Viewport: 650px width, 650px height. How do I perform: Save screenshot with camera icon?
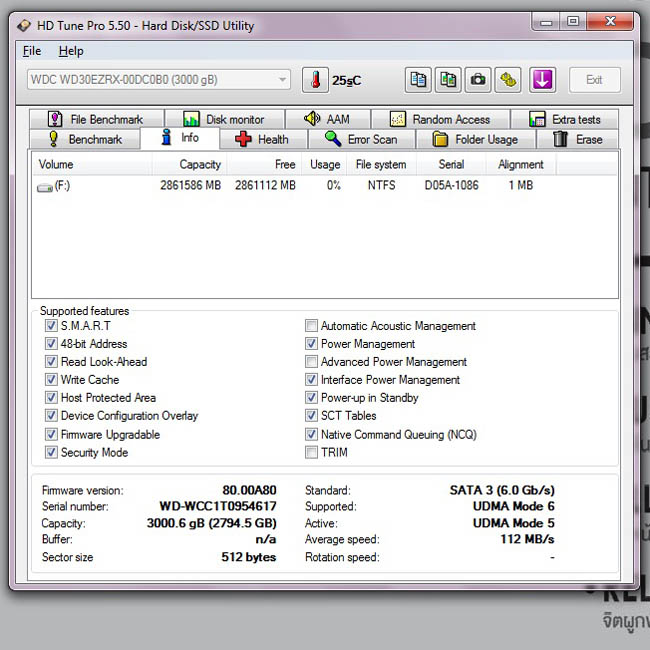pyautogui.click(x=478, y=80)
